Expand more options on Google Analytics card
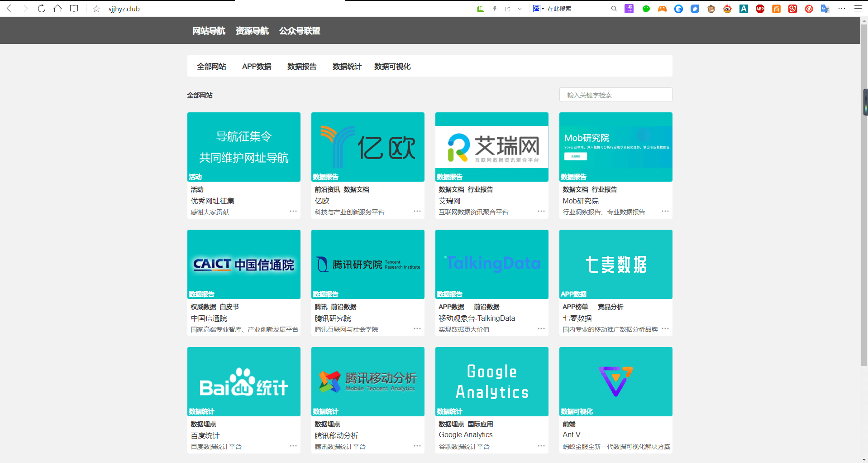Viewport: 868px width, 463px height. [x=541, y=446]
